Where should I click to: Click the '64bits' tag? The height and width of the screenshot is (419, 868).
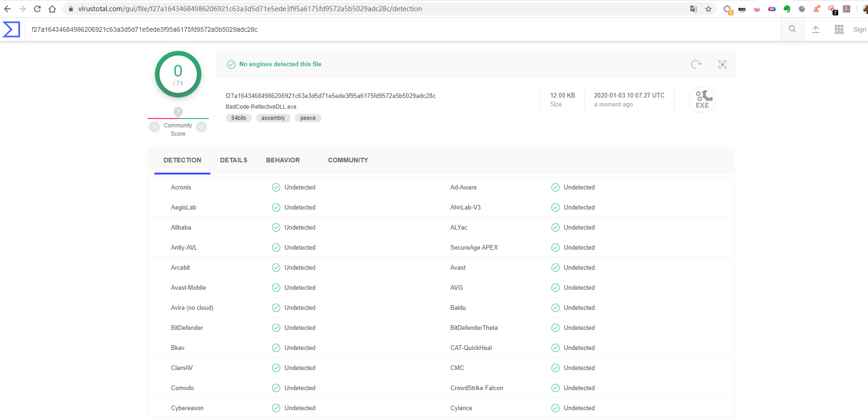[239, 118]
